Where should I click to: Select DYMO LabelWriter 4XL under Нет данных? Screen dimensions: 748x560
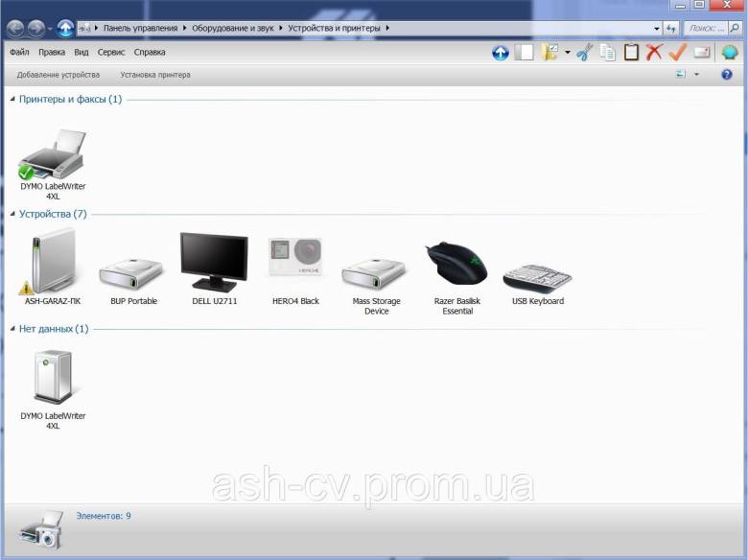(53, 389)
